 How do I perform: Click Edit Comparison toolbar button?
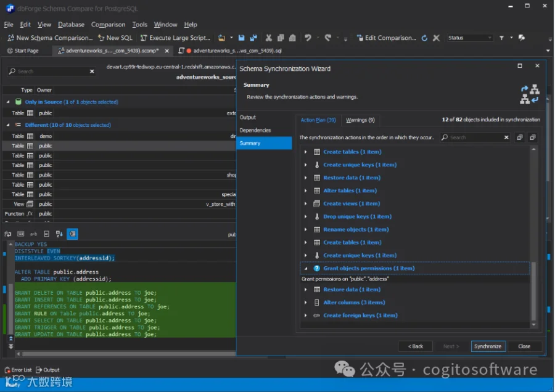(386, 38)
